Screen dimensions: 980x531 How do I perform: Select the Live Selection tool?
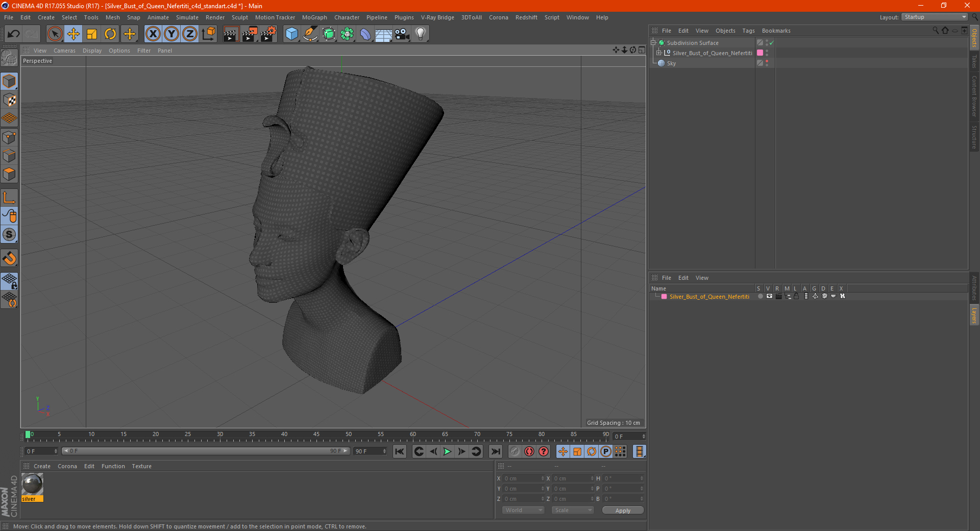55,34
